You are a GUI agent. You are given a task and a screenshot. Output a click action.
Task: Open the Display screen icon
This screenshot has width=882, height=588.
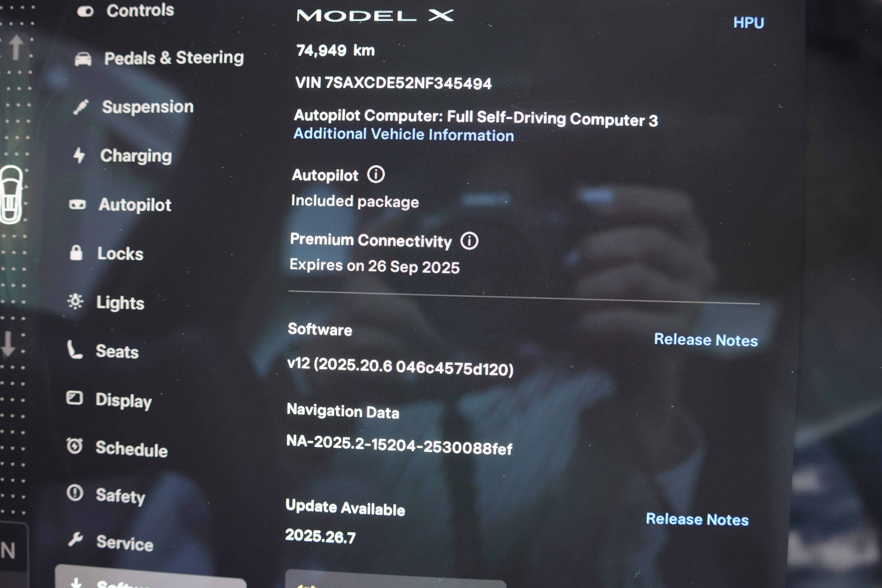[74, 398]
